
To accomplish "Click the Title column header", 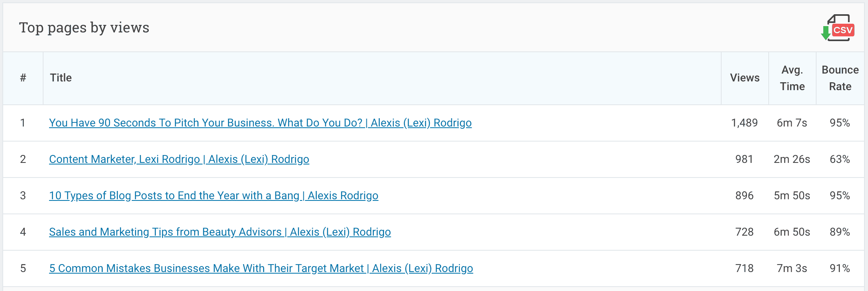I will (61, 78).
